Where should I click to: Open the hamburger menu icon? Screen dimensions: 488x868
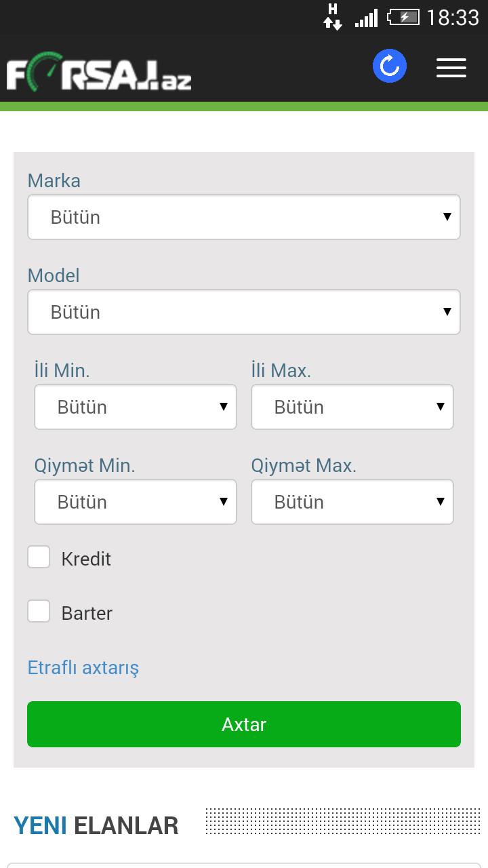(451, 67)
